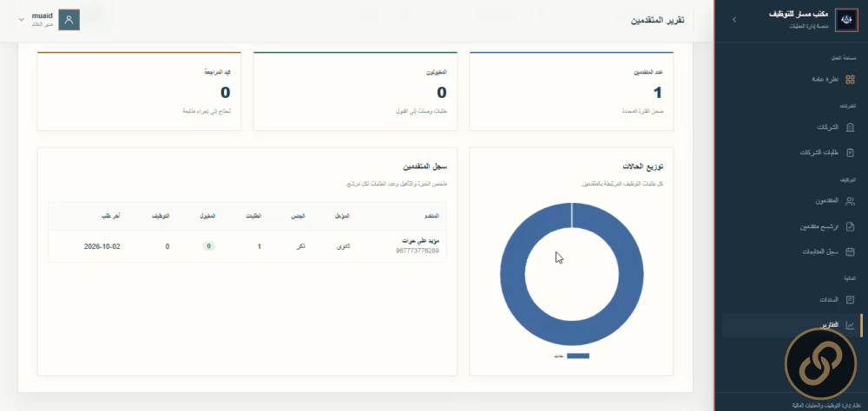Click the تقرير المتقدمين page title
The image size is (868, 411).
[657, 21]
